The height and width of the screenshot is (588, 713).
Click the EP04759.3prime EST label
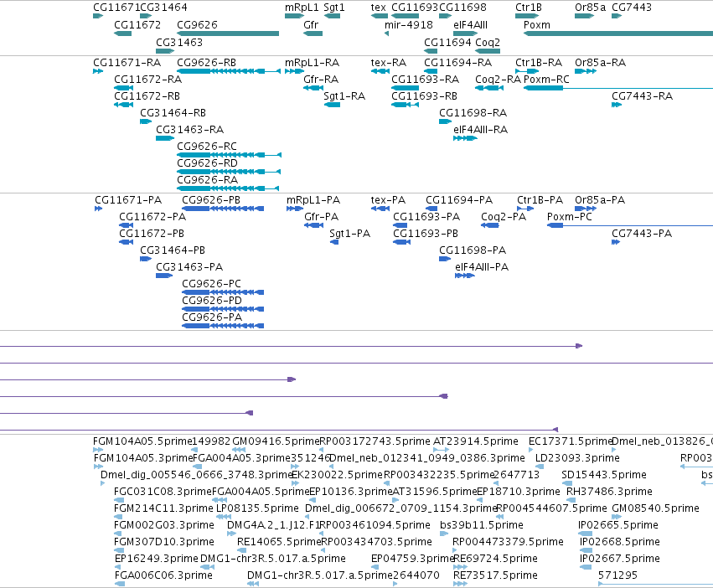(413, 559)
